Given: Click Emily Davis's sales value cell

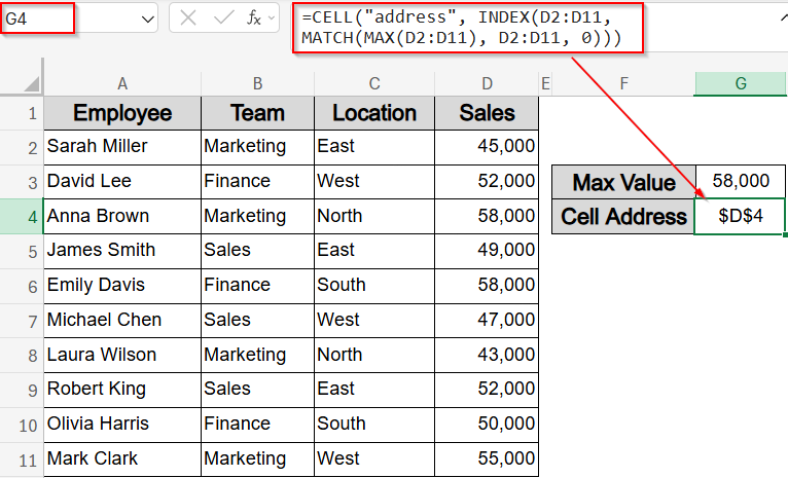Looking at the screenshot, I should (486, 285).
